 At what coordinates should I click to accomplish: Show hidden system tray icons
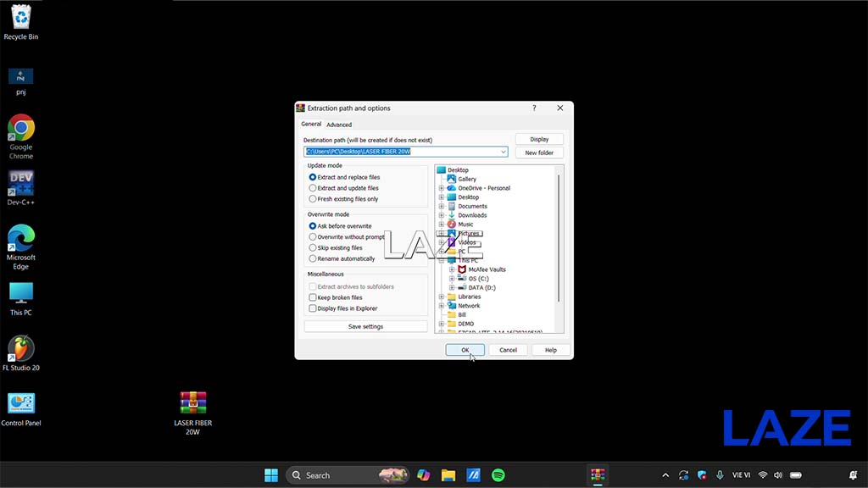tap(665, 475)
